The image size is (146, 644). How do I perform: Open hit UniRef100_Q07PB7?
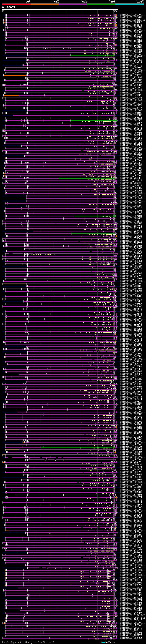click(x=131, y=27)
